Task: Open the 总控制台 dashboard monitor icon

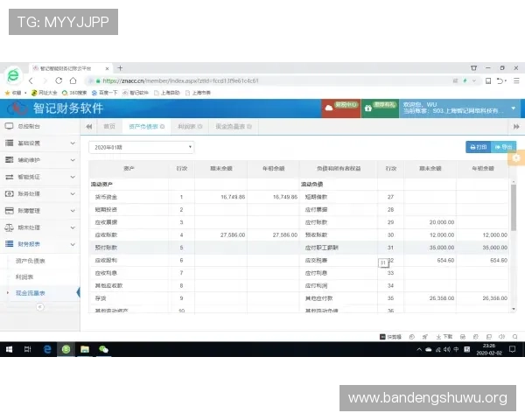Action: click(9, 126)
